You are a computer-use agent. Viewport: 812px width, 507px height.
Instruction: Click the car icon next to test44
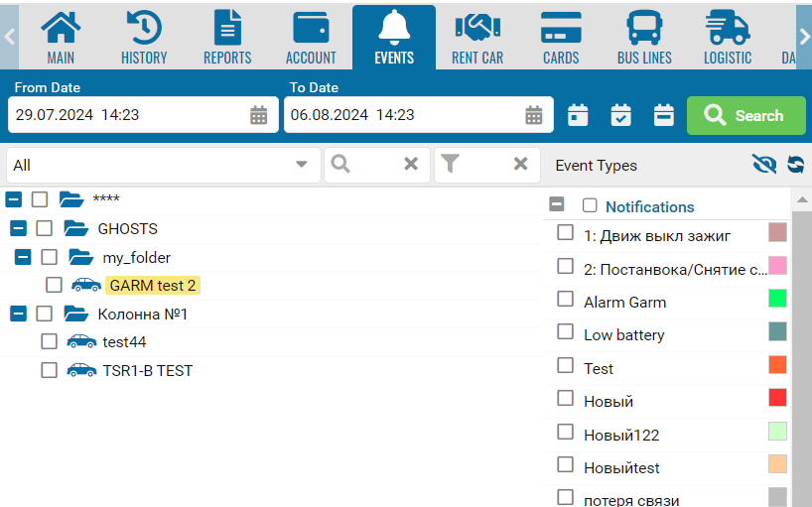pyautogui.click(x=81, y=342)
